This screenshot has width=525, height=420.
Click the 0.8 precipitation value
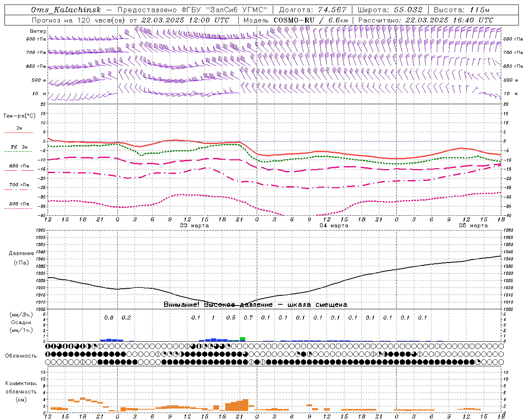109,317
